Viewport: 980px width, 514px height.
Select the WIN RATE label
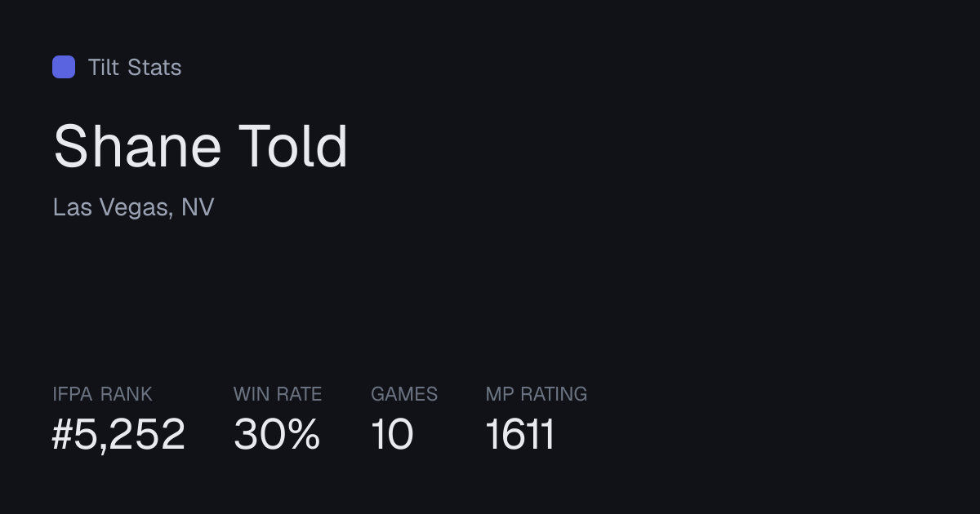pyautogui.click(x=278, y=394)
